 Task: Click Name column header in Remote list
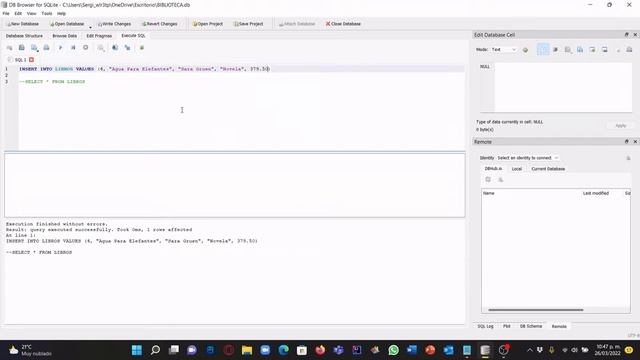tap(531, 193)
